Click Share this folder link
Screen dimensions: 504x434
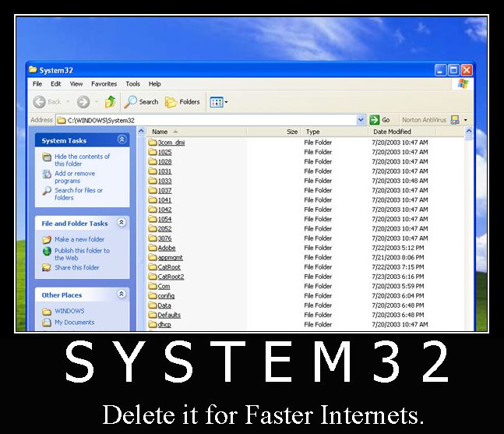click(x=77, y=267)
